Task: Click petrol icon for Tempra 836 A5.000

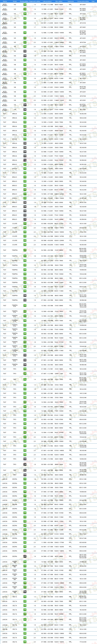Action: coord(25,287)
